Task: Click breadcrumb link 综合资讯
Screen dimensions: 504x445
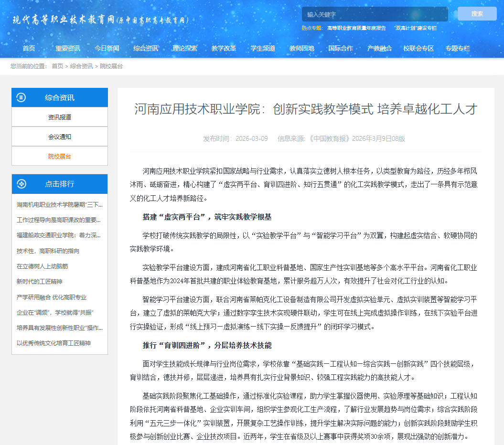Action: point(82,66)
